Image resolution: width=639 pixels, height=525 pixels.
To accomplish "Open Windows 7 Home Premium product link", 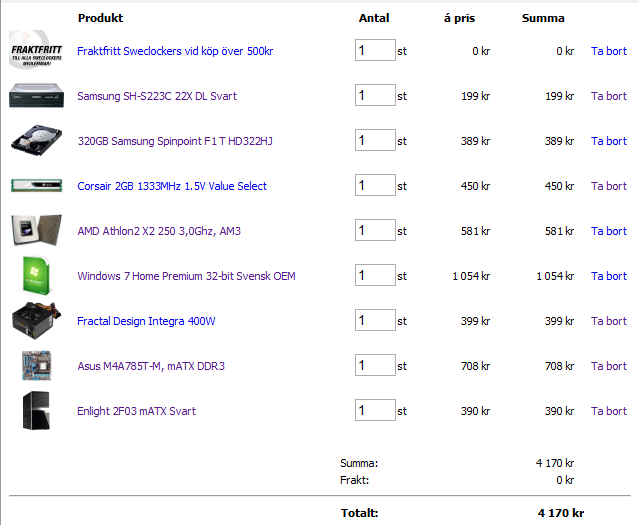I will tap(186, 276).
